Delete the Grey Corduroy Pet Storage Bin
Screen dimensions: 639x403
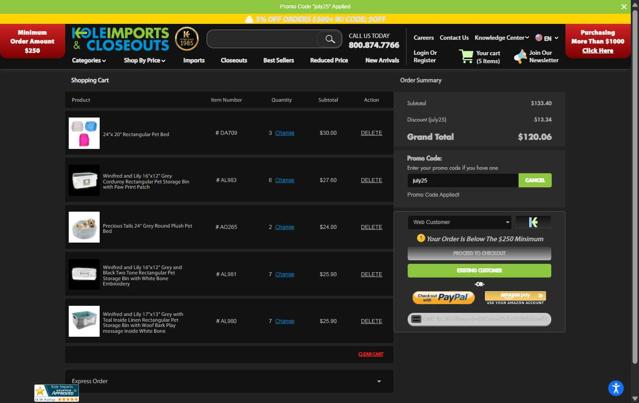(x=371, y=180)
